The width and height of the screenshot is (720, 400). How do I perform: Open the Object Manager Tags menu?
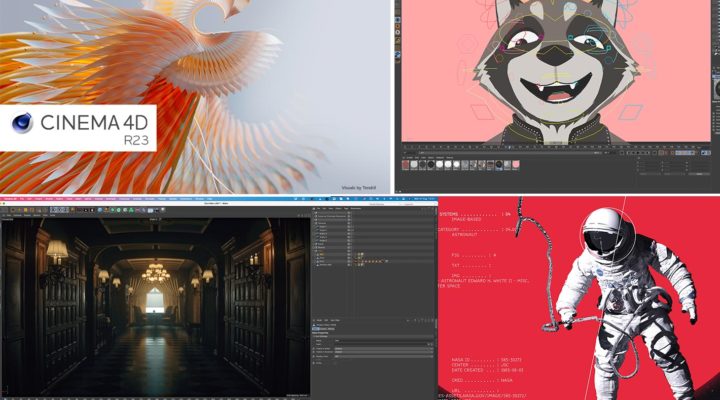pos(346,208)
